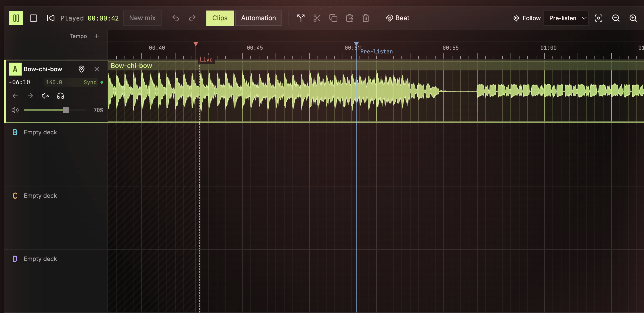Switch to the Clips tab
The width and height of the screenshot is (644, 313).
click(220, 18)
